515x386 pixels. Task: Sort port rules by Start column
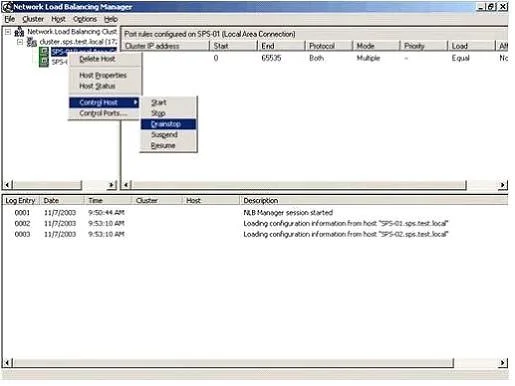pyautogui.click(x=234, y=46)
